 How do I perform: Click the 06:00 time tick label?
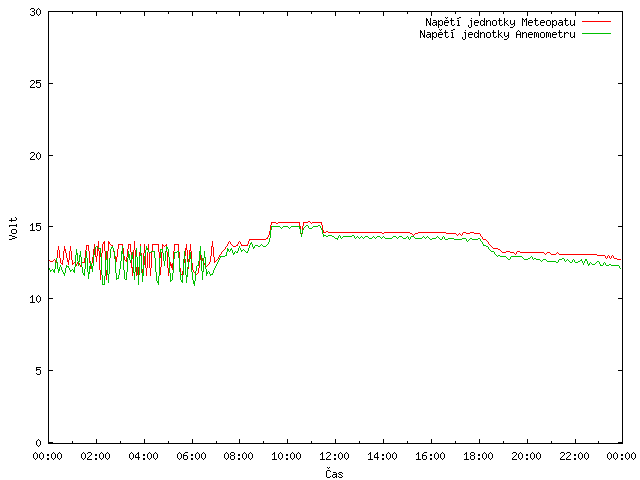191,456
